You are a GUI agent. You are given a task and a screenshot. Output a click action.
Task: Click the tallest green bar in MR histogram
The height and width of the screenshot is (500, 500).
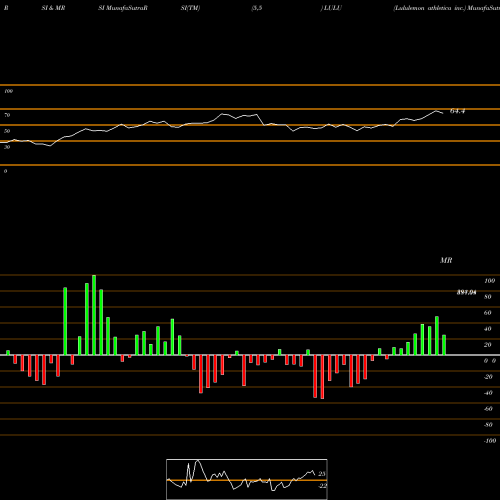coord(94,315)
